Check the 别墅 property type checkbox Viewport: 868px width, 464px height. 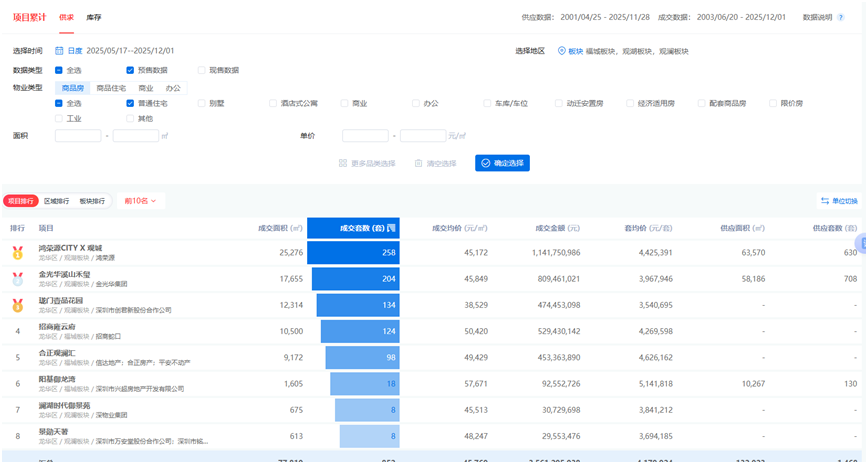tap(201, 103)
